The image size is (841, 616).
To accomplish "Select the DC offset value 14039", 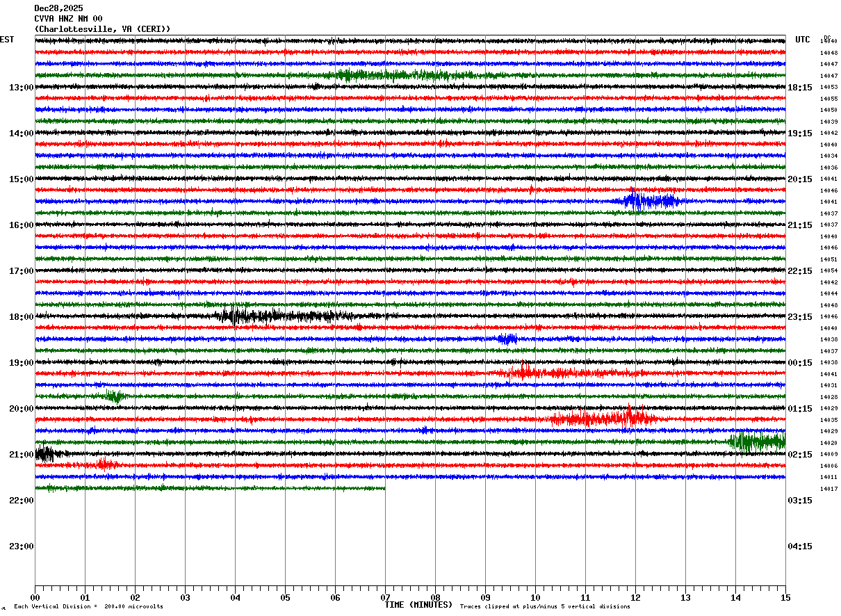I will pos(828,122).
